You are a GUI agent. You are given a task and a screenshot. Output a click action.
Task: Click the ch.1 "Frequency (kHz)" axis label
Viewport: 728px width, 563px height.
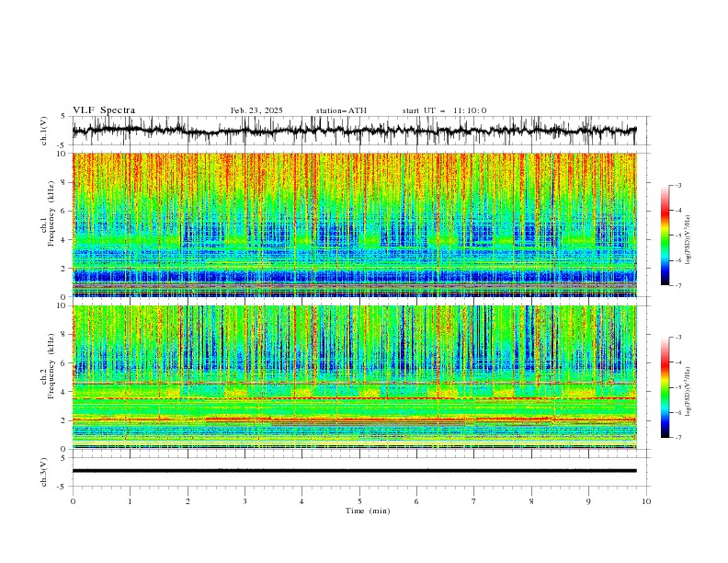click(x=51, y=214)
